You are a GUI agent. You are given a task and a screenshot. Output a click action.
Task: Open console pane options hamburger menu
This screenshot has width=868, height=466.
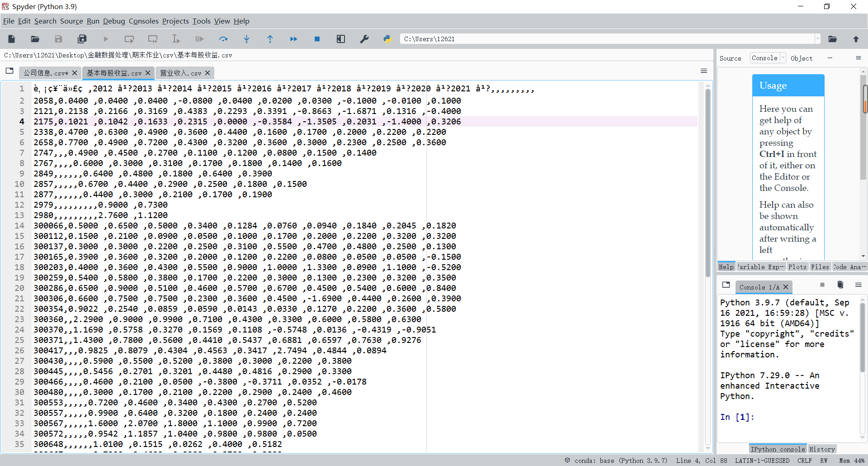pos(859,285)
